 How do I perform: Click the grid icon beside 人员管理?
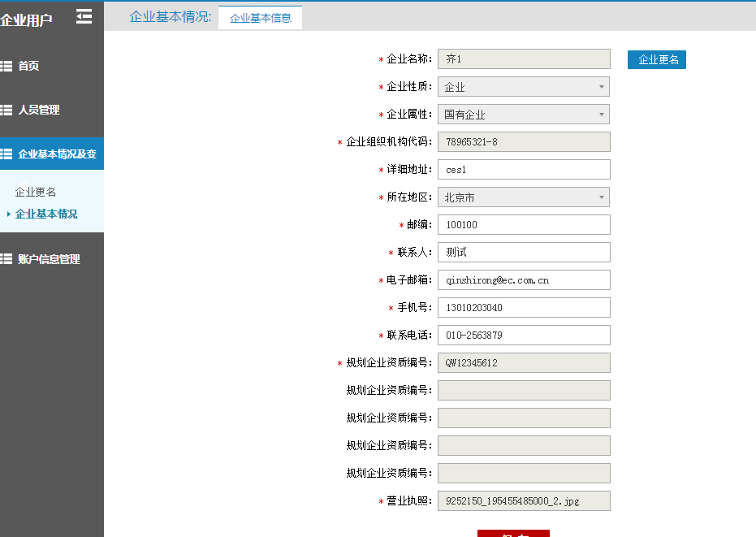click(6, 110)
